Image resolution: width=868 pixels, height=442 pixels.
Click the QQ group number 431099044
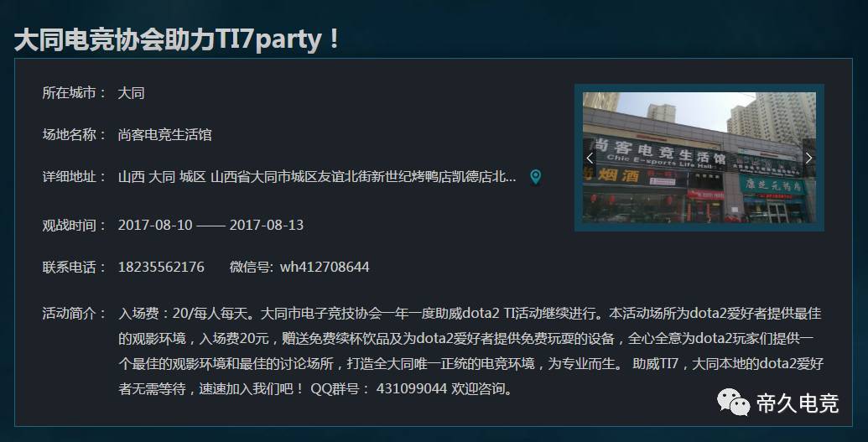pos(411,388)
